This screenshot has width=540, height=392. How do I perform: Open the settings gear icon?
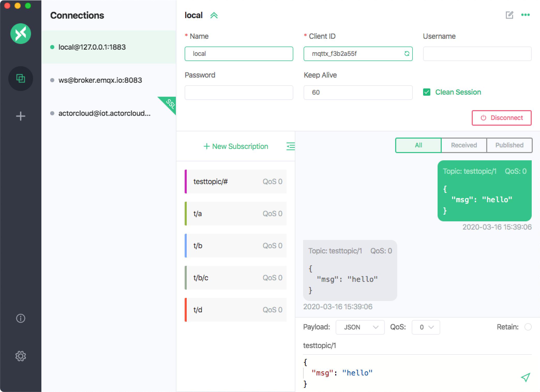[x=21, y=356]
